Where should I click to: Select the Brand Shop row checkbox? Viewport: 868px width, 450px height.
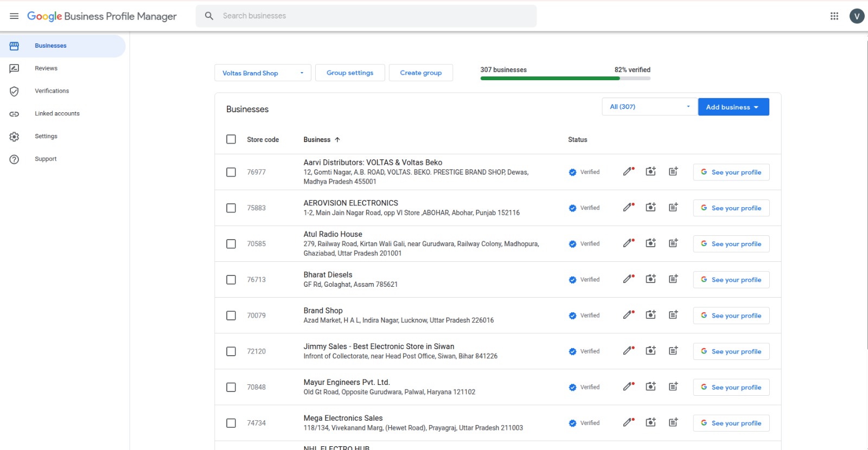pos(231,316)
